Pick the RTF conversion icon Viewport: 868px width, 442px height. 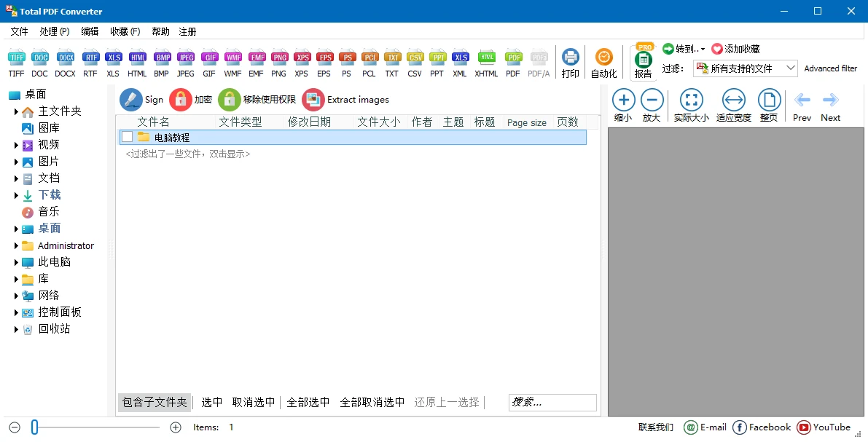tap(90, 63)
